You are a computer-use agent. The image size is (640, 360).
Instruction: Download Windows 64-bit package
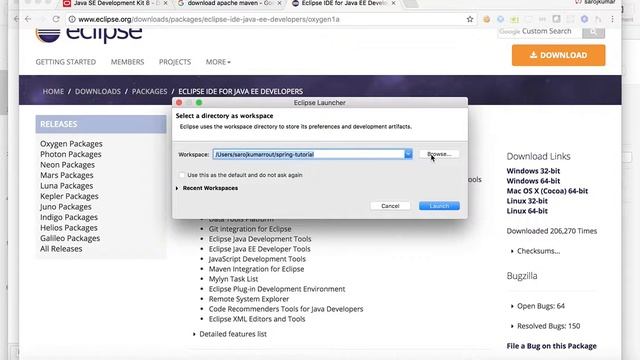point(533,181)
